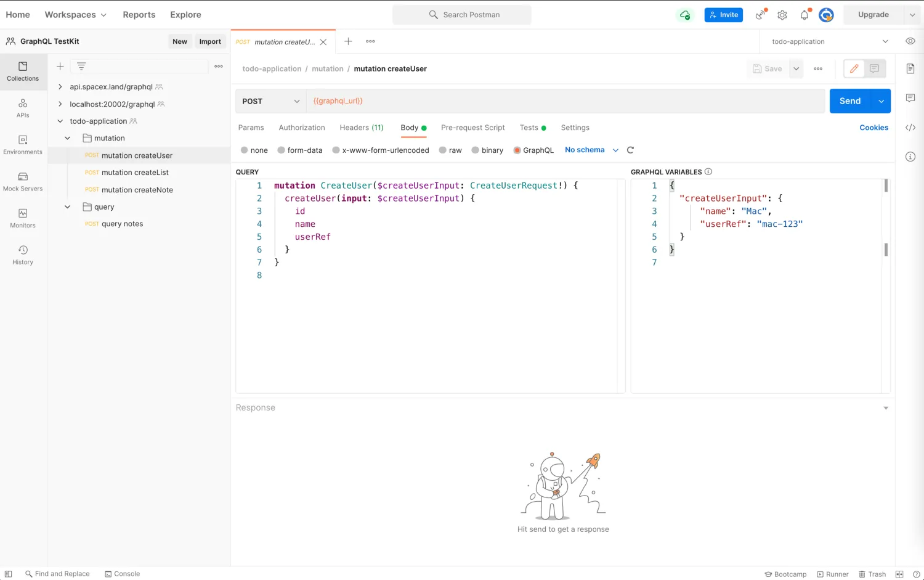Click the filter icon in the collections panel
The height and width of the screenshot is (580, 924).
coord(81,66)
